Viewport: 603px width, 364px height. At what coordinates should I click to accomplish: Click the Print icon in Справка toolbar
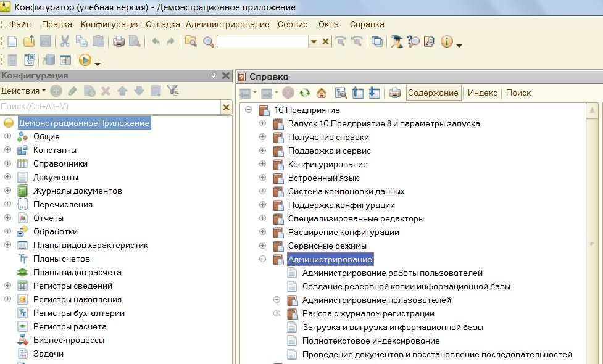(x=394, y=93)
